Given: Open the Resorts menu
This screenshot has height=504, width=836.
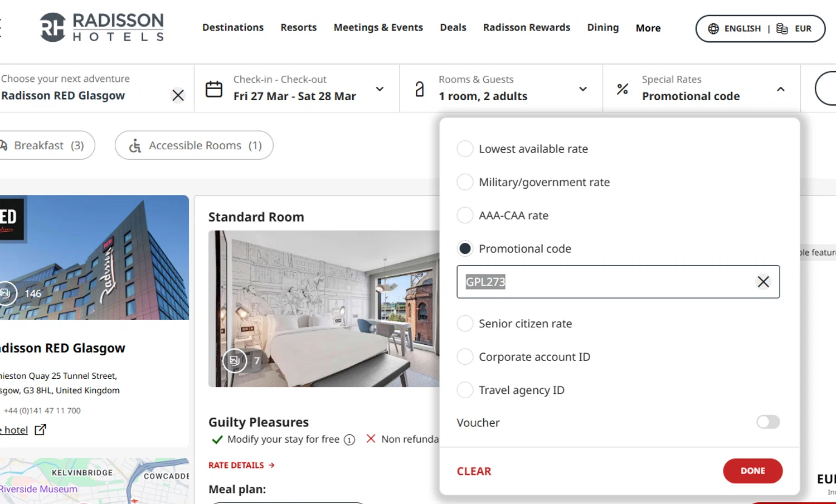Looking at the screenshot, I should click(299, 27).
